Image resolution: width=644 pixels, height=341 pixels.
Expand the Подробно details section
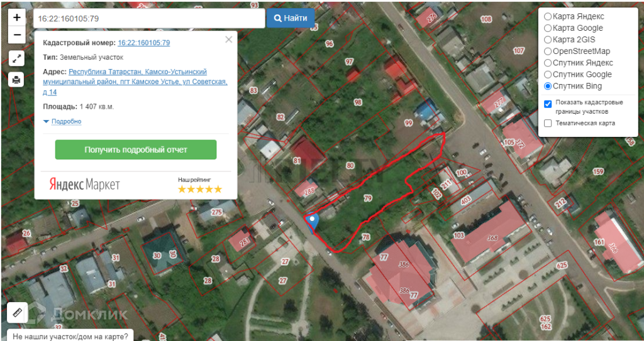tap(62, 121)
